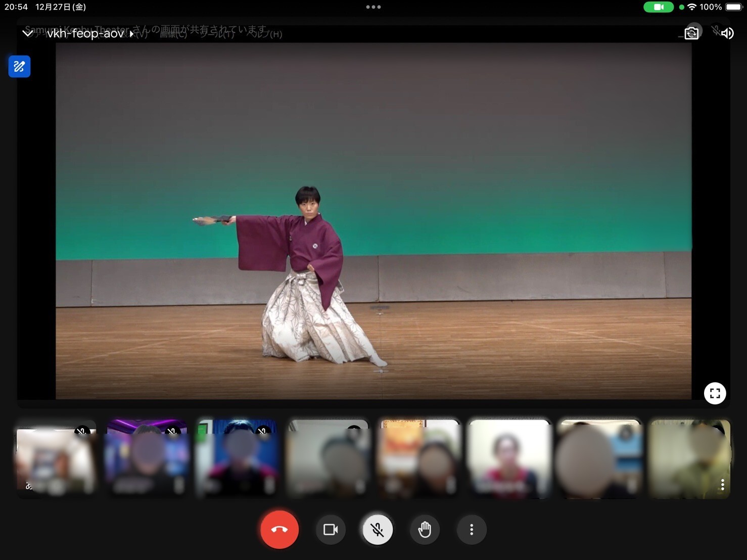This screenshot has width=747, height=560.
Task: Select the muted participant tile showing a room interior
Action: point(56,459)
